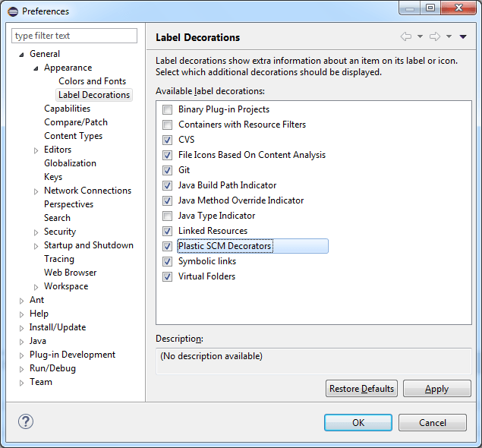Screen dimensions: 482x448
Task: Enable Java Type Indicator checkbox
Action: click(167, 216)
